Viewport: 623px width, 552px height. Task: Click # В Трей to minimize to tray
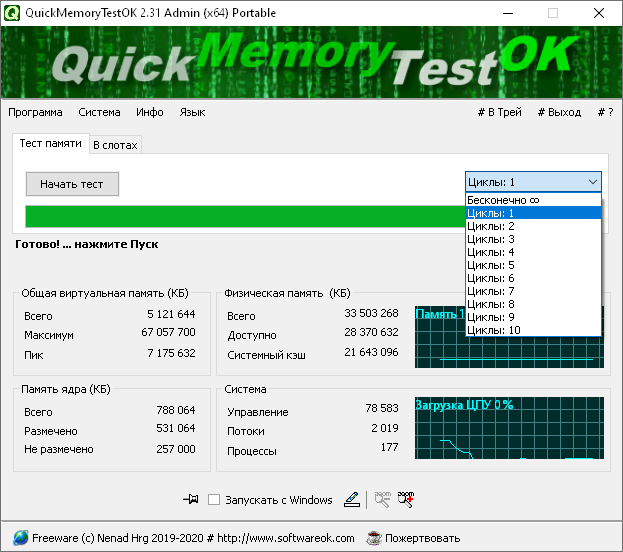coord(499,112)
